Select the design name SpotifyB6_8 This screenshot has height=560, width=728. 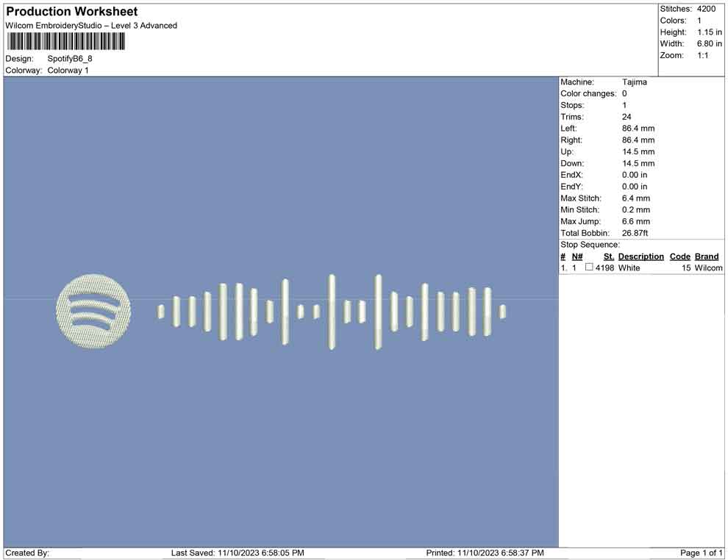(70, 59)
